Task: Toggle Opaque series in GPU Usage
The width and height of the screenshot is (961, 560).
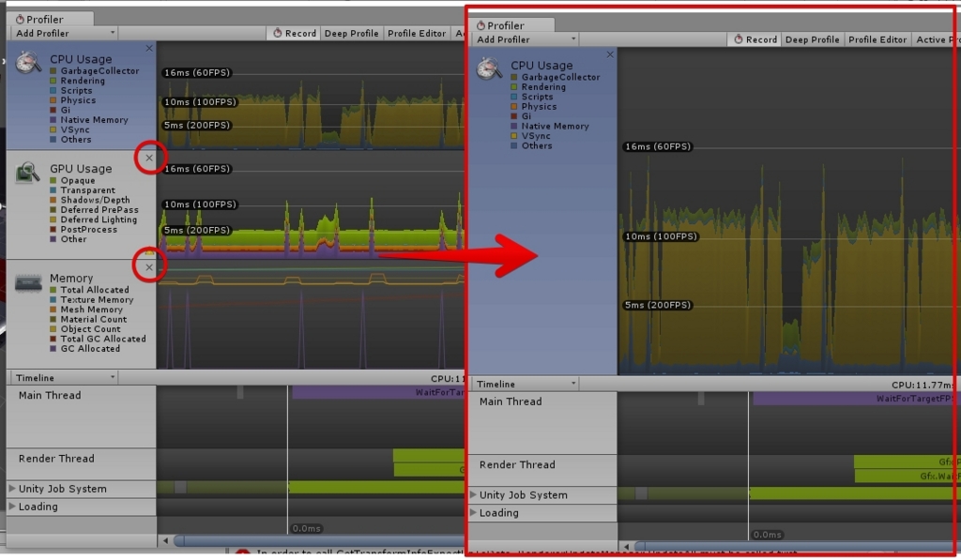Action: coord(53,181)
